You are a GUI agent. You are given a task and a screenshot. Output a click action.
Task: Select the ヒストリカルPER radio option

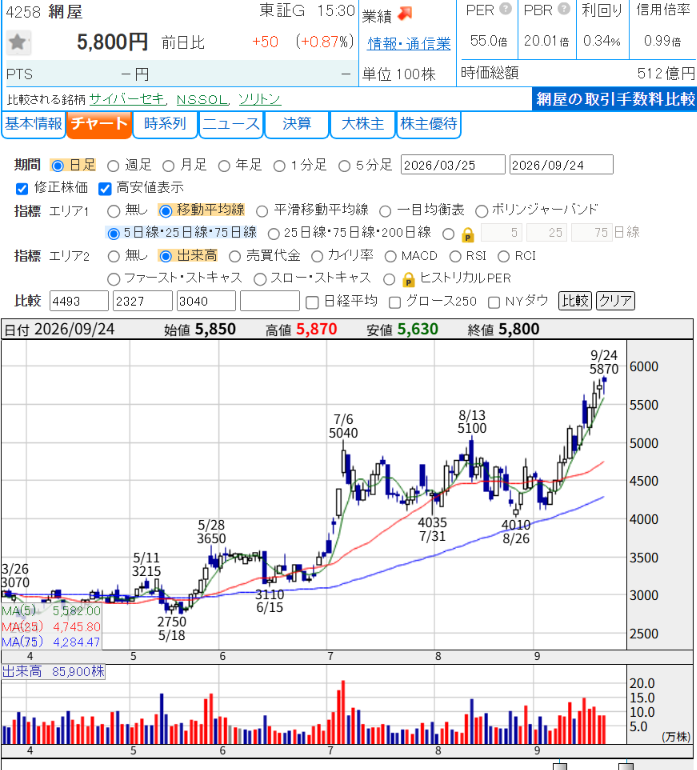tap(389, 279)
